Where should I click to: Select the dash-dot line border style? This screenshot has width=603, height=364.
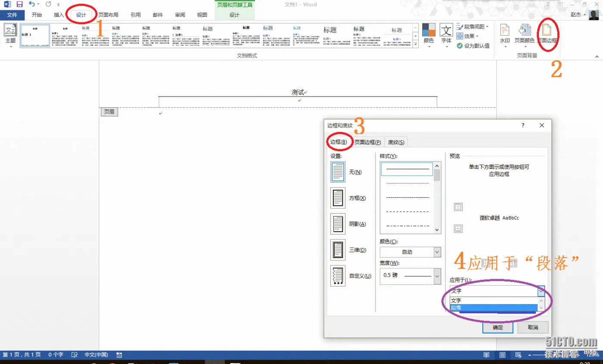click(x=407, y=226)
